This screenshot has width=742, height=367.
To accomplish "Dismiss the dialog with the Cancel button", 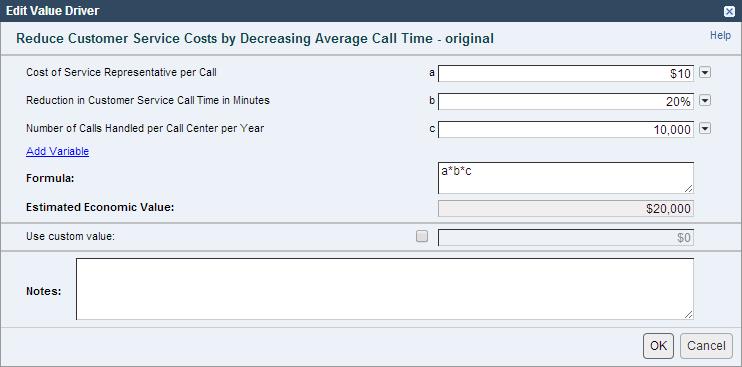I will [706, 346].
